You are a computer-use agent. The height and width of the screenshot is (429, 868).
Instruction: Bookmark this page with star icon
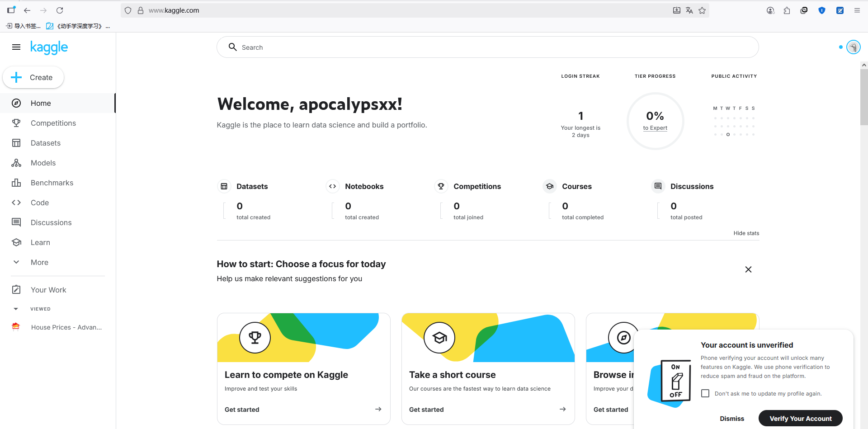pos(702,10)
